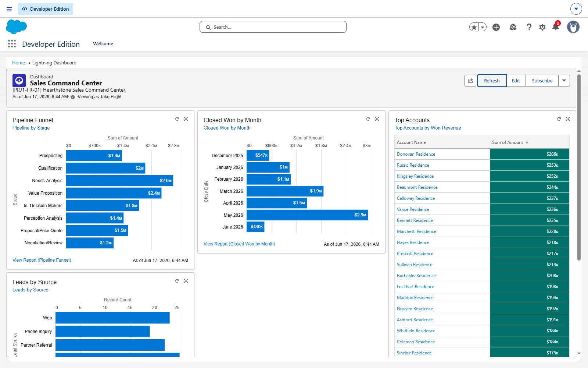The width and height of the screenshot is (588, 368).
Task: Click the Home breadcrumb link
Action: click(18, 63)
